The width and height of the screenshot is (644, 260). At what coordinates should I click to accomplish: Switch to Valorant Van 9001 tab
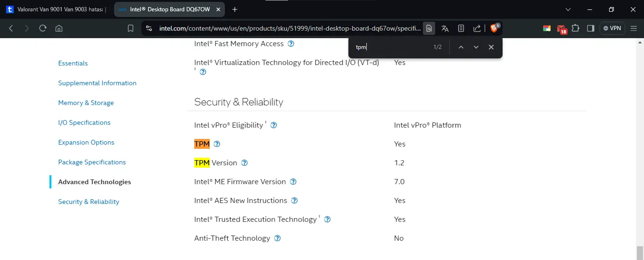point(56,9)
